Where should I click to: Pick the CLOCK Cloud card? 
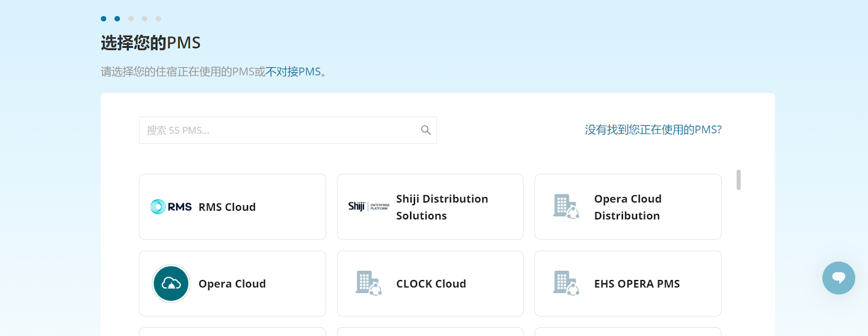click(x=430, y=283)
